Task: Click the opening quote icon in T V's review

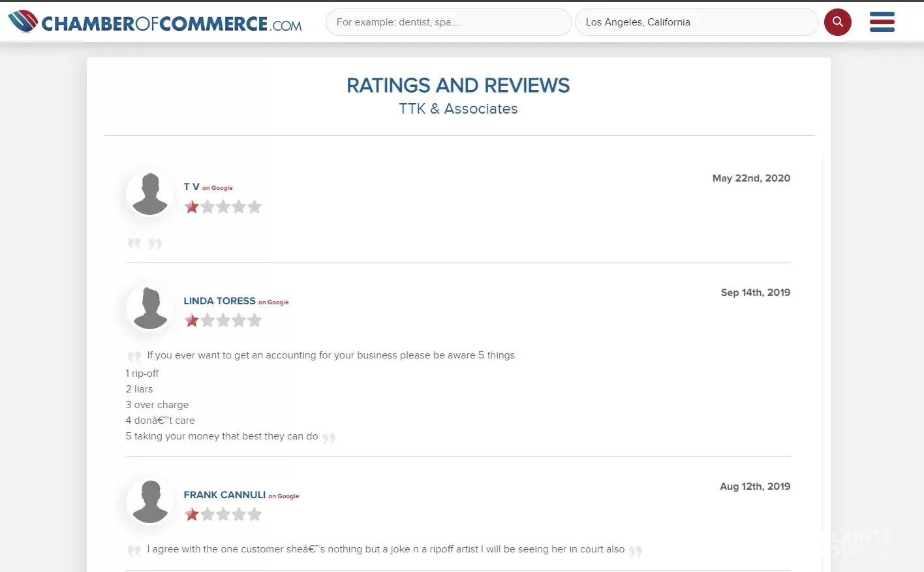Action: pos(134,243)
